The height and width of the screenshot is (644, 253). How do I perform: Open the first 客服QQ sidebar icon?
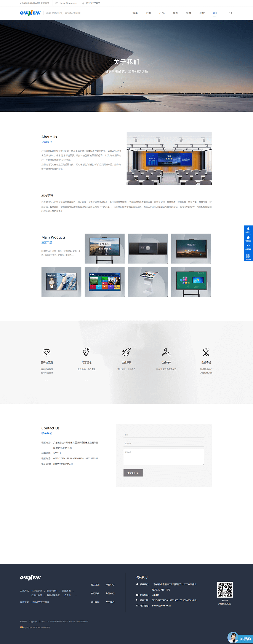[248, 230]
